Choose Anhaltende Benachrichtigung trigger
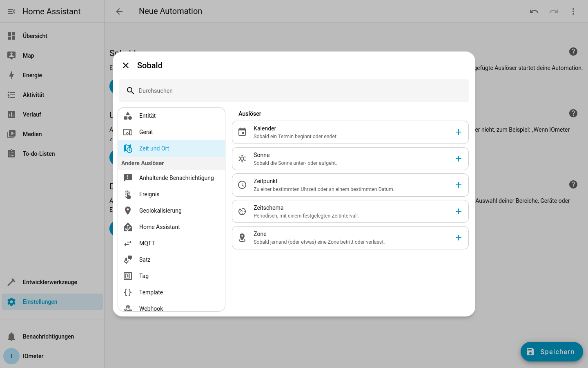This screenshot has width=588, height=368. (x=171, y=178)
